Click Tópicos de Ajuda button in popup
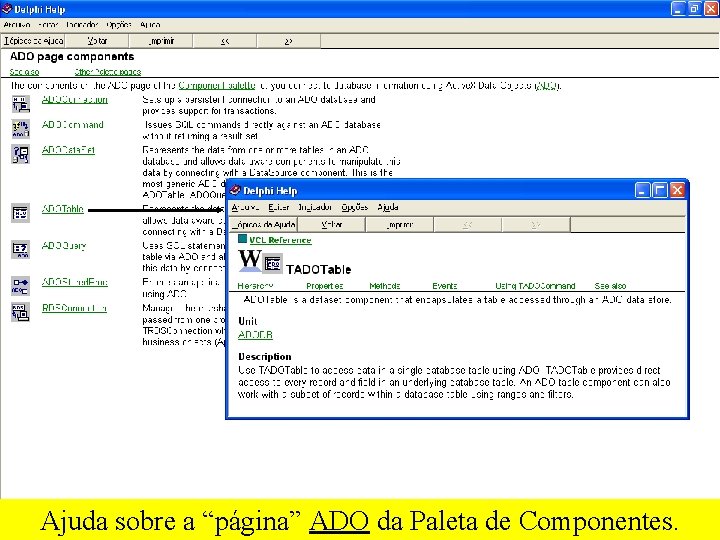This screenshot has width=720, height=540. (264, 225)
